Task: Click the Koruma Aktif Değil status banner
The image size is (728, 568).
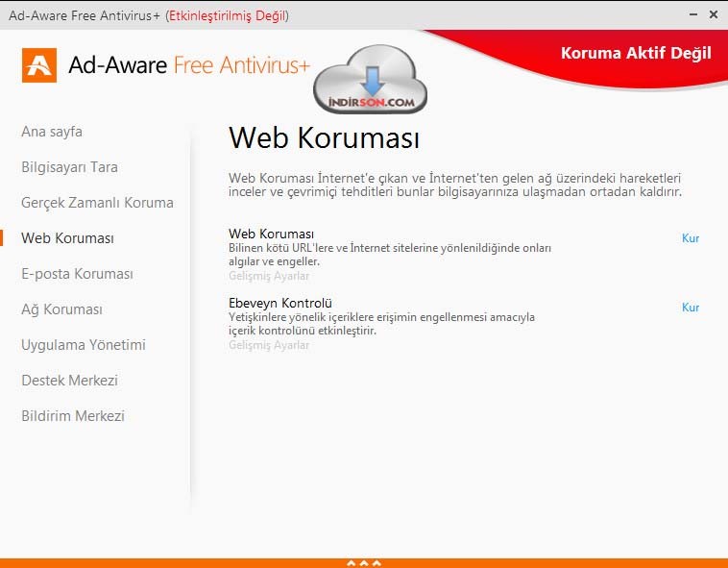Action: coord(636,53)
